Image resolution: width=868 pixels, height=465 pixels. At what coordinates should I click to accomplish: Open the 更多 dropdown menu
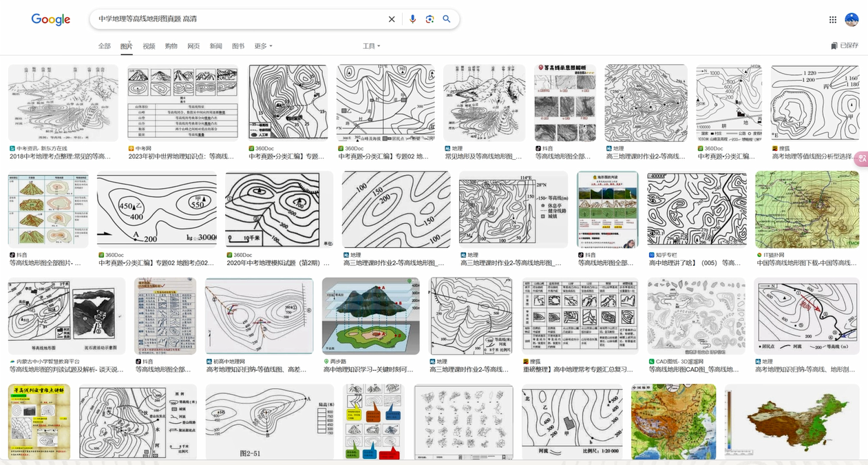[x=262, y=45]
